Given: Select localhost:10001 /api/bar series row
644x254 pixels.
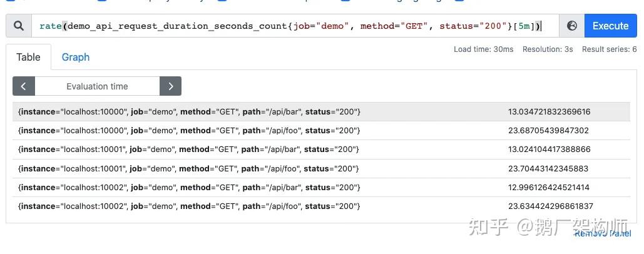Looking at the screenshot, I should coord(188,150).
